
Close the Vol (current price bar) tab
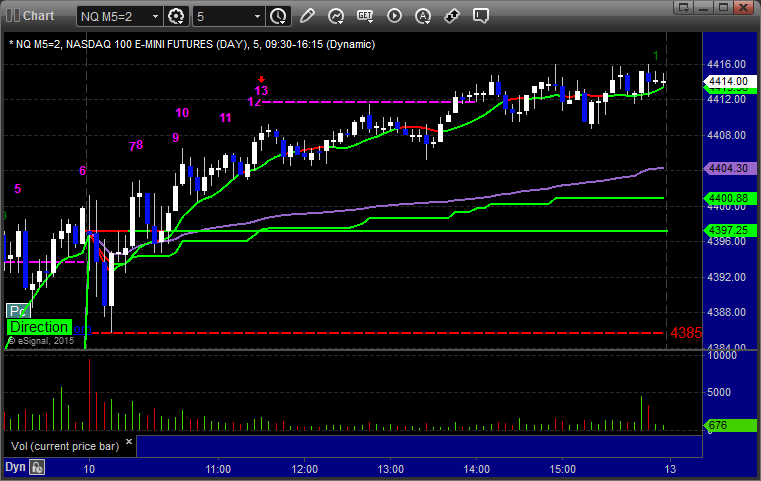coord(129,441)
